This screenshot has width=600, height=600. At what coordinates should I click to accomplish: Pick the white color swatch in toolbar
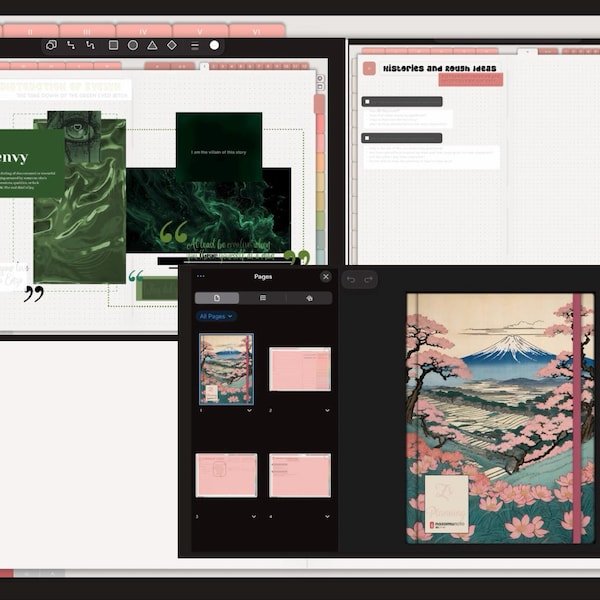pos(214,45)
